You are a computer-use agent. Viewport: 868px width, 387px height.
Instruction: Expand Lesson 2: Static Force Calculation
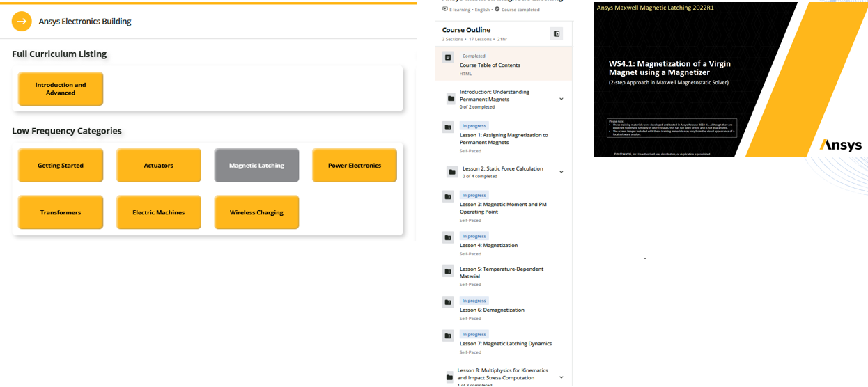point(561,172)
